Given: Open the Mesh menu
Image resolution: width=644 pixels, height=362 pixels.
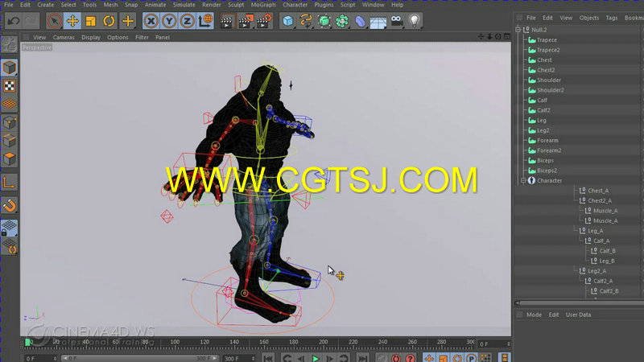Looking at the screenshot, I should [110, 5].
